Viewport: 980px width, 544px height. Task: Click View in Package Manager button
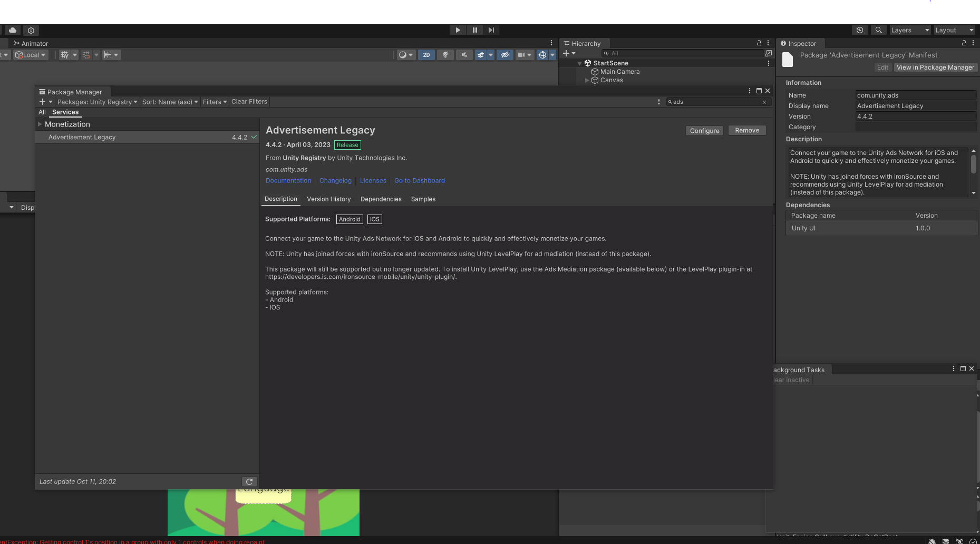tap(936, 67)
